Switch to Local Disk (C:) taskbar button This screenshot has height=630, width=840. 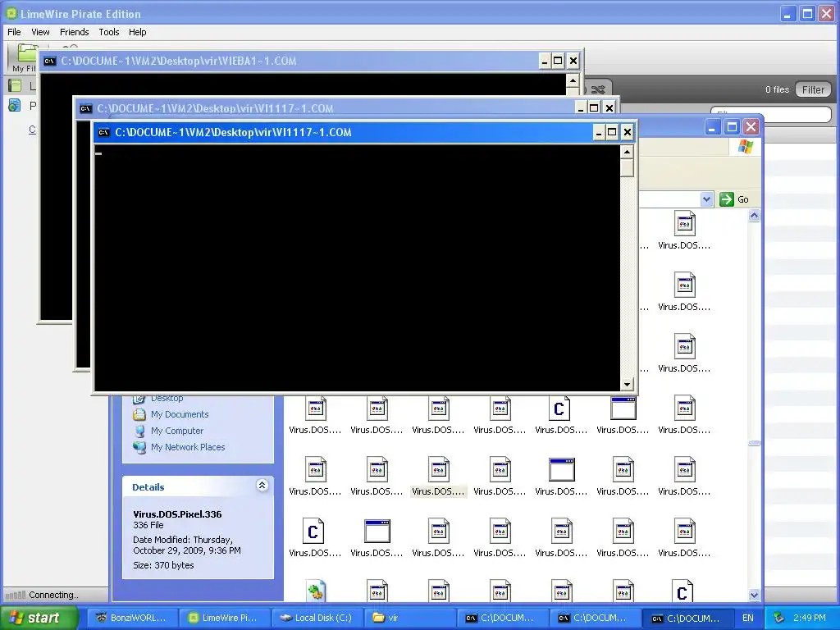[x=317, y=618]
